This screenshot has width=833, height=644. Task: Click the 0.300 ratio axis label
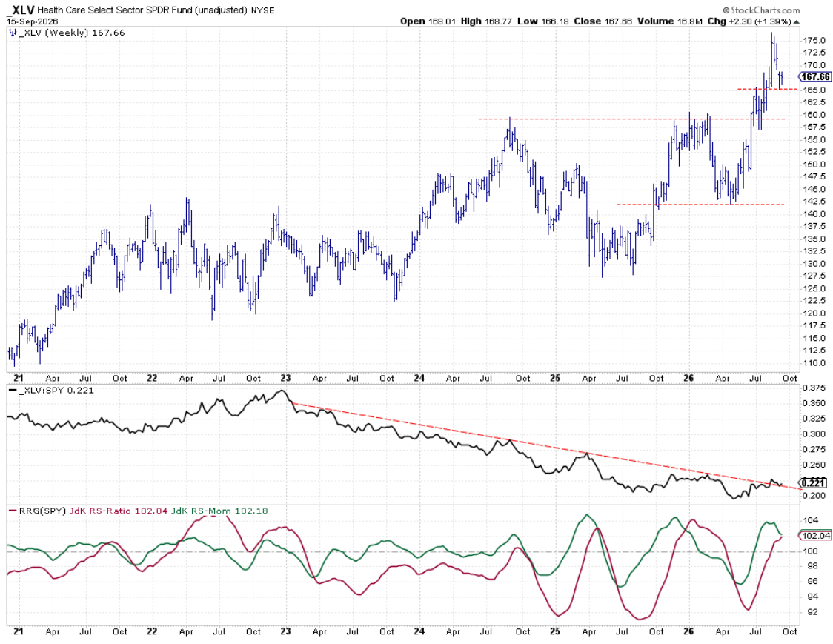pyautogui.click(x=814, y=434)
